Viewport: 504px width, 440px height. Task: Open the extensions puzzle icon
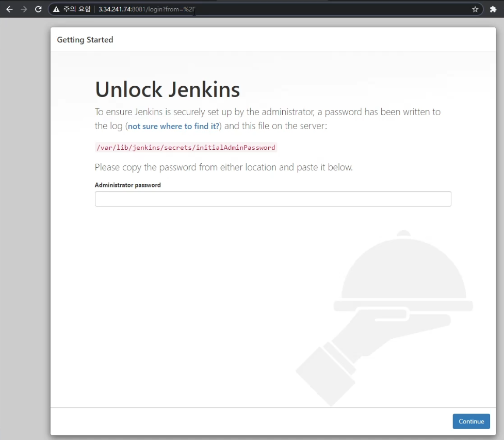tap(493, 9)
